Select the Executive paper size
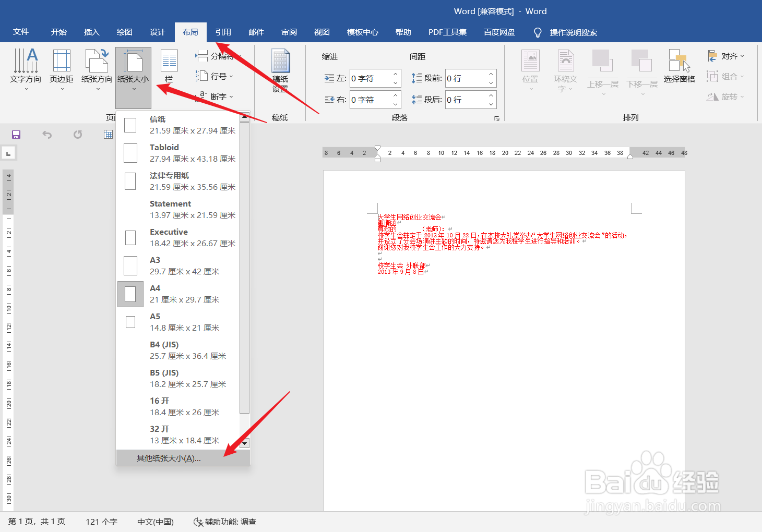 178,237
